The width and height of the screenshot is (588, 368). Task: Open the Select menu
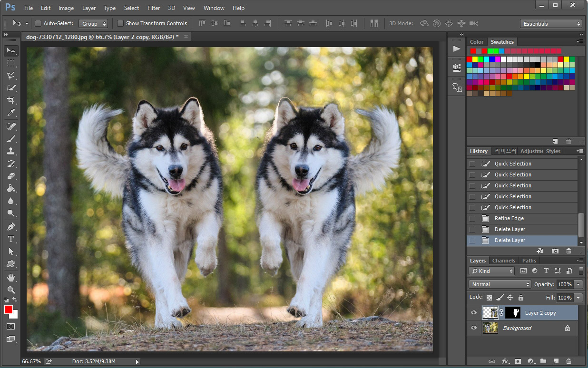tap(131, 8)
